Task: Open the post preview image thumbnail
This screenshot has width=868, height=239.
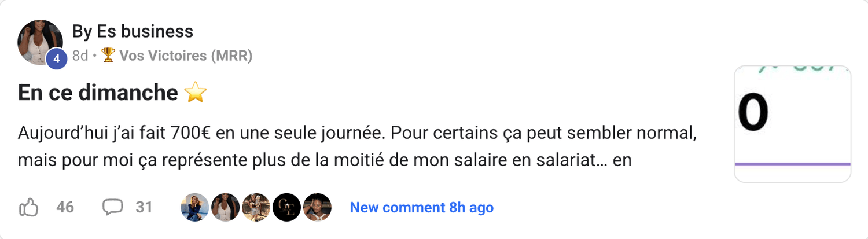Action: tap(792, 124)
